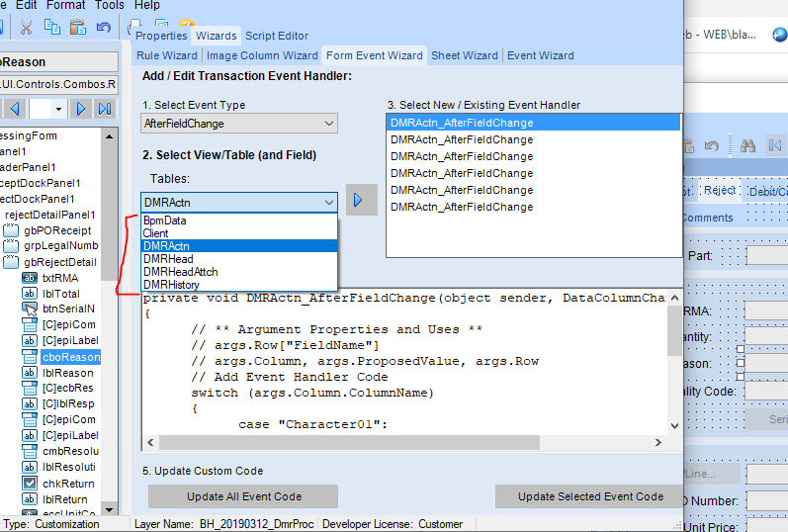The width and height of the screenshot is (788, 532).
Task: Click Update All Event Code button
Action: [243, 496]
